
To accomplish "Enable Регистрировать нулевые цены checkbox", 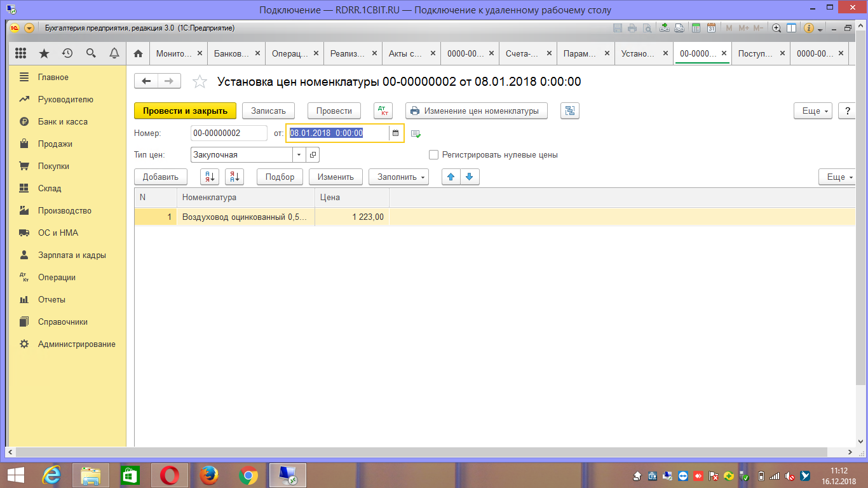I will click(x=434, y=154).
